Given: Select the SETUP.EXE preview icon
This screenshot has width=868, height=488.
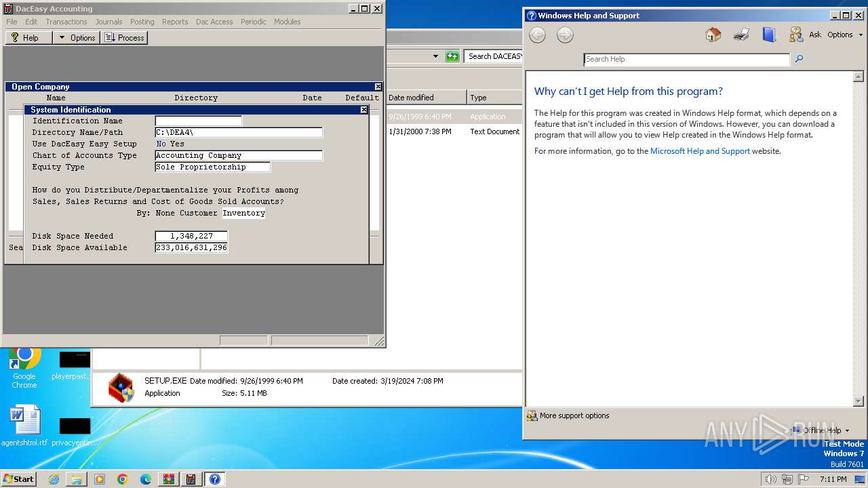Looking at the screenshot, I should point(121,388).
